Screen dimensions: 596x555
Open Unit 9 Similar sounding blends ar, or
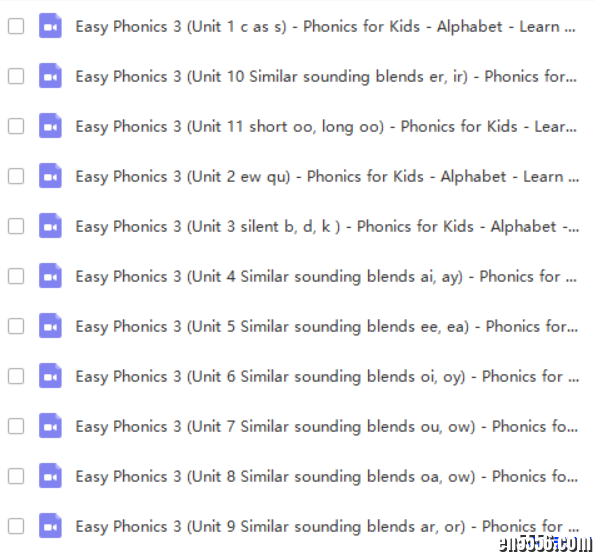coord(327,527)
